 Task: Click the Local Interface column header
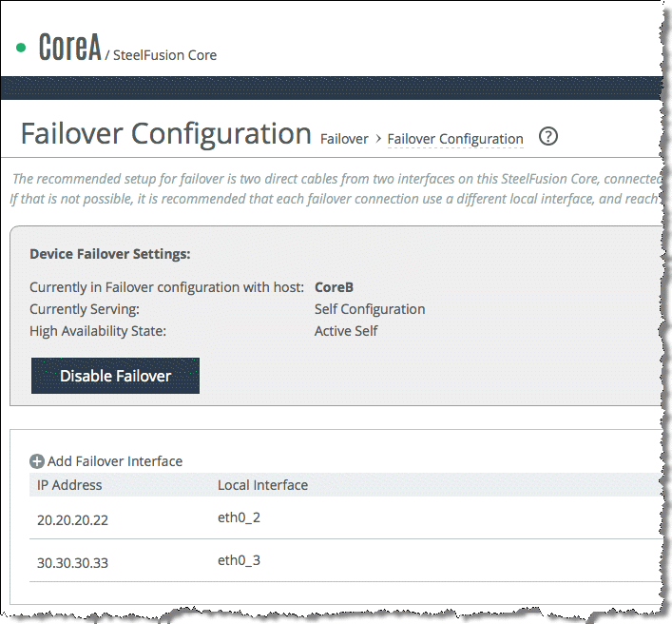(262, 485)
